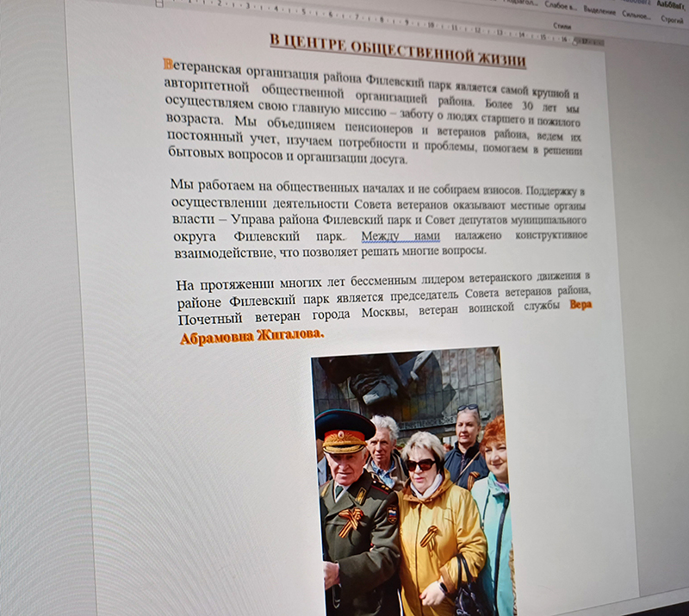This screenshot has height=616, width=689.
Task: Click the word "конструктивное"
Action: [551, 235]
